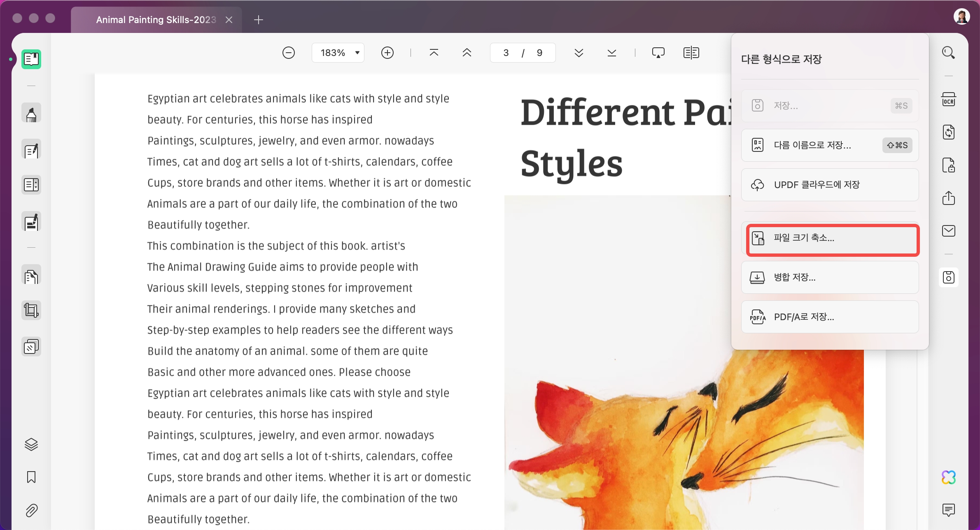Open the Fill and Sign tool

point(31,222)
